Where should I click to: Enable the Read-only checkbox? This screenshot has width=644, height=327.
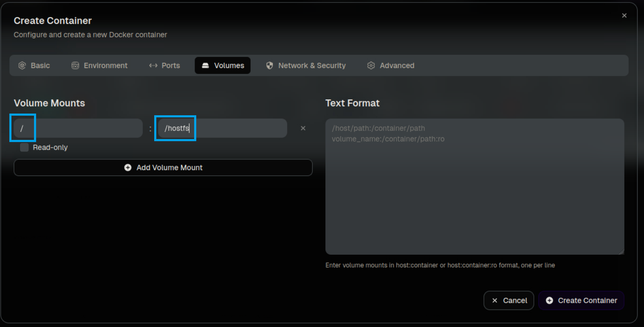tap(24, 148)
